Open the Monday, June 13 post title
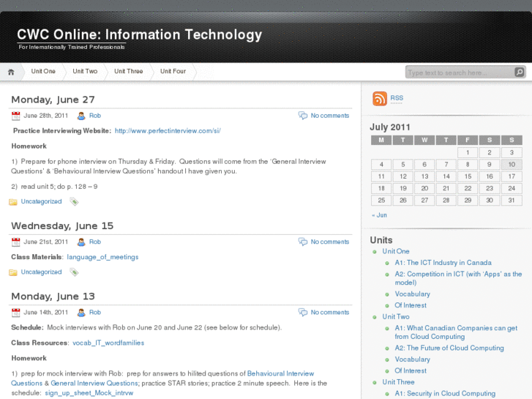Screen dimensions: 532x399 (53, 297)
